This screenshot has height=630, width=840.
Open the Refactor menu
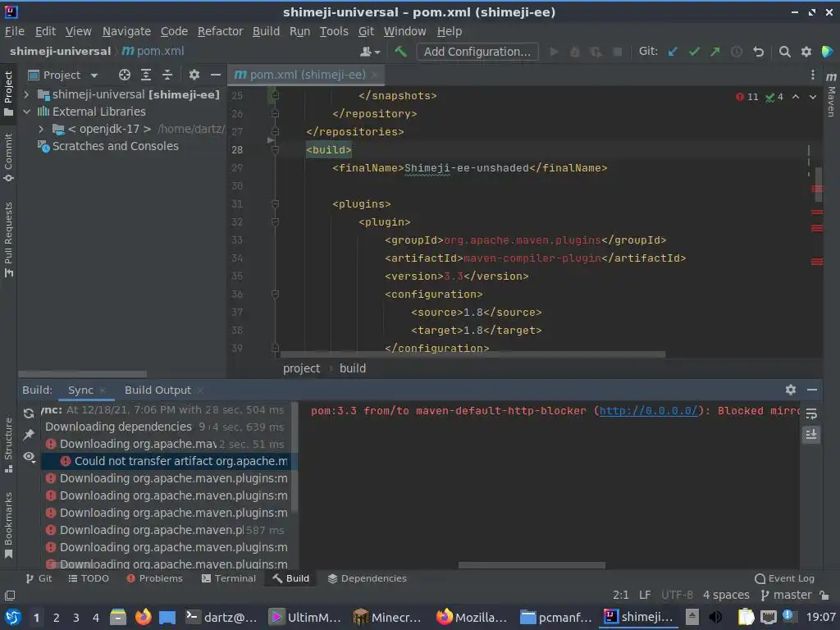pos(220,32)
